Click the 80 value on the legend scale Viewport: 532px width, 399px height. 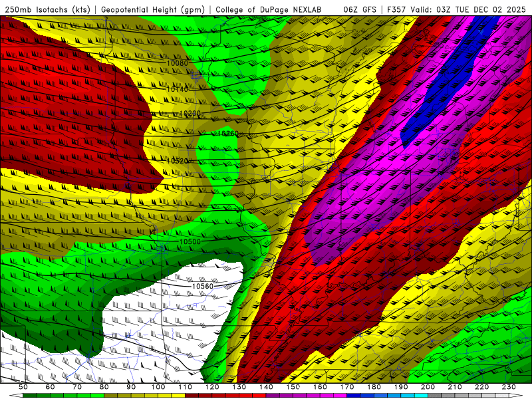point(104,387)
